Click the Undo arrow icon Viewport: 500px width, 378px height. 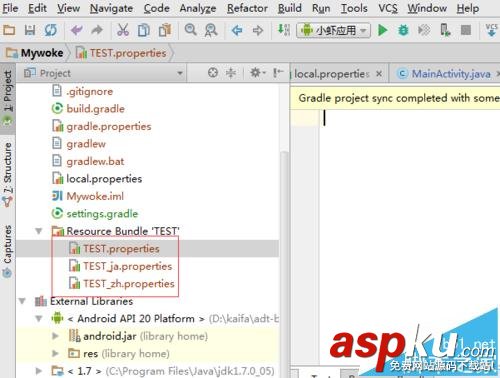pyautogui.click(x=77, y=30)
